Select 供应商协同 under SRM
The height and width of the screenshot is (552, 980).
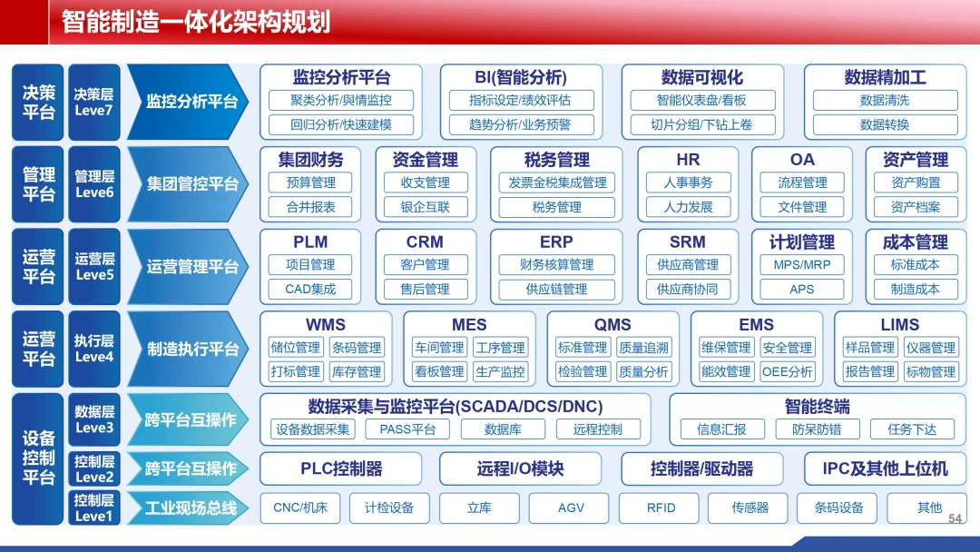pyautogui.click(x=688, y=289)
